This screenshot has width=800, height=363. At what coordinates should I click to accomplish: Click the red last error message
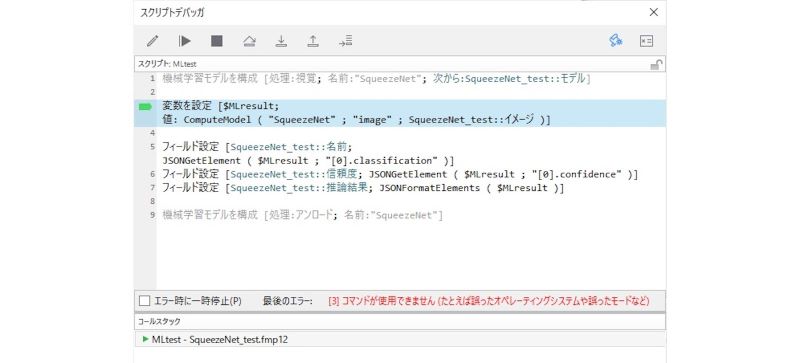[x=489, y=301]
